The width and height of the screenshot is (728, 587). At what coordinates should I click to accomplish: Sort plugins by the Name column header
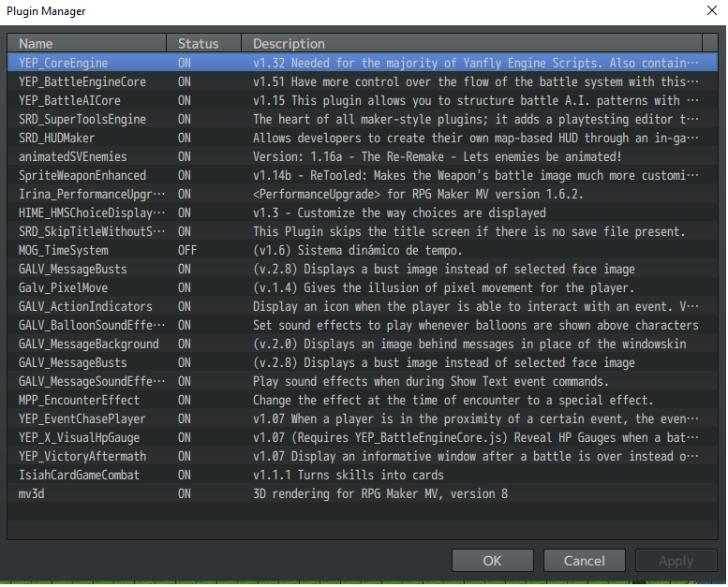point(87,43)
